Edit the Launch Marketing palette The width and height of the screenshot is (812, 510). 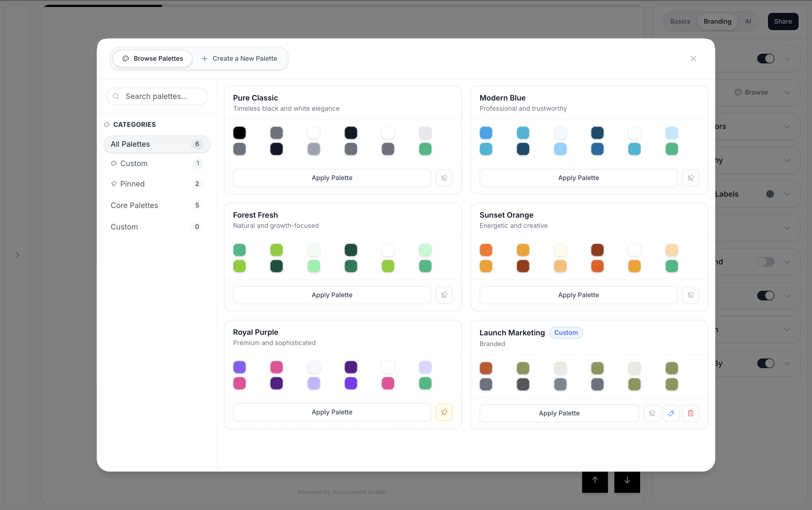(671, 413)
